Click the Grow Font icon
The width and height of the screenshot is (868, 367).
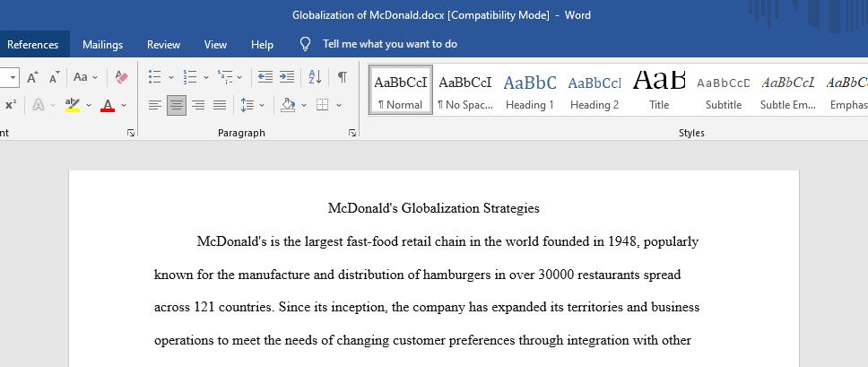32,77
